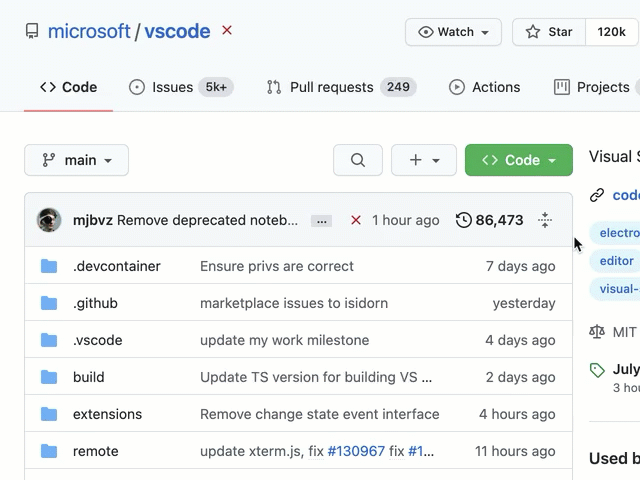Open the Watch dropdown
This screenshot has width=640, height=480.
pyautogui.click(x=453, y=32)
